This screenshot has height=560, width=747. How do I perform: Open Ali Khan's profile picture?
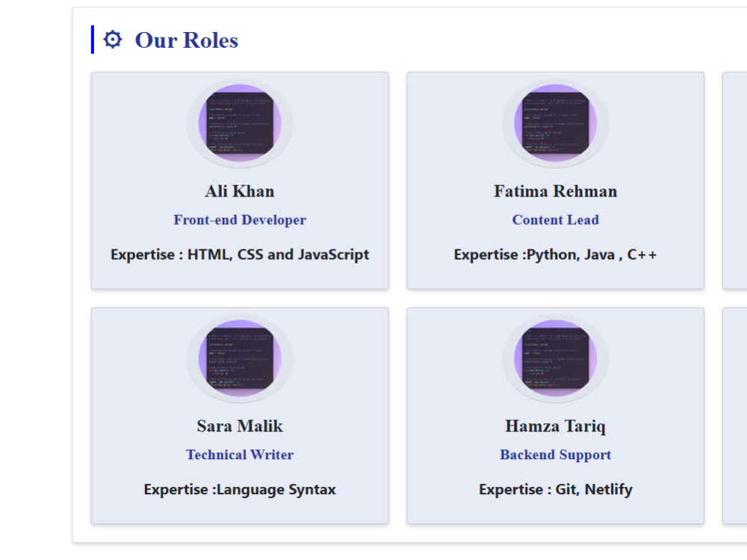point(240,123)
